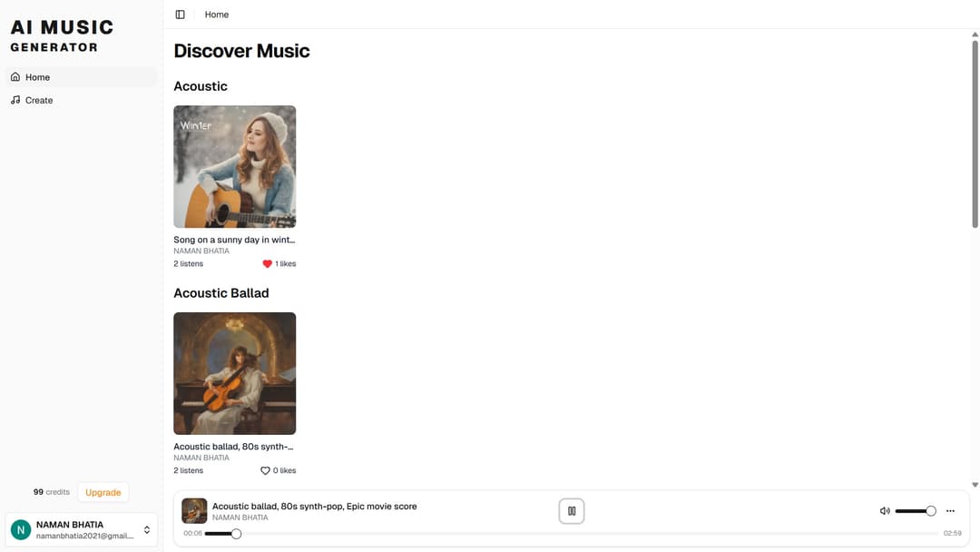Open the winter song cover thumbnail
The height and width of the screenshot is (552, 980).
pos(234,166)
